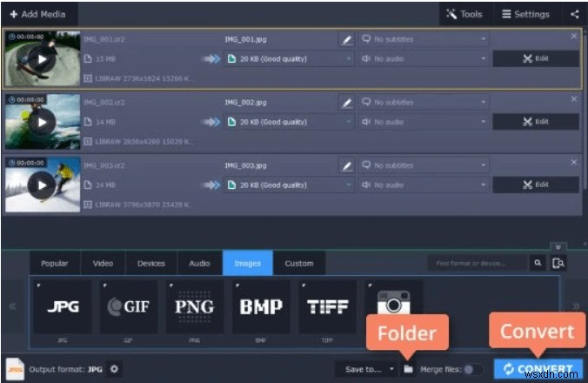Click the IMG_002.cr2 source filename
The width and height of the screenshot is (588, 383).
(104, 102)
